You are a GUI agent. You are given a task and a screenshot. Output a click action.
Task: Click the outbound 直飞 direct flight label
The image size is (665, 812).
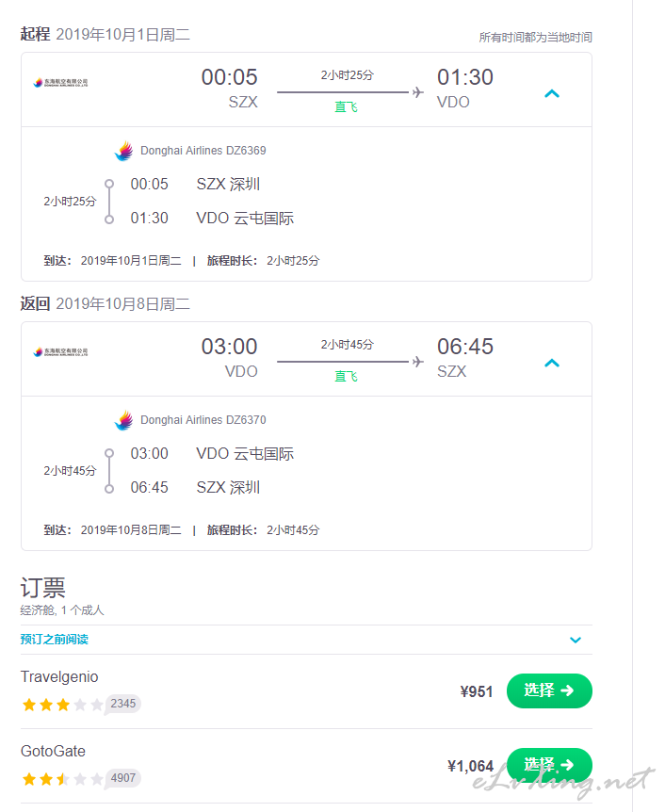[x=346, y=107]
